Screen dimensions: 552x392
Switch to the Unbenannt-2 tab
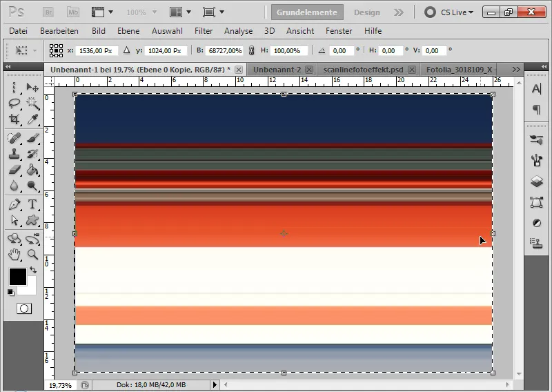tap(277, 70)
